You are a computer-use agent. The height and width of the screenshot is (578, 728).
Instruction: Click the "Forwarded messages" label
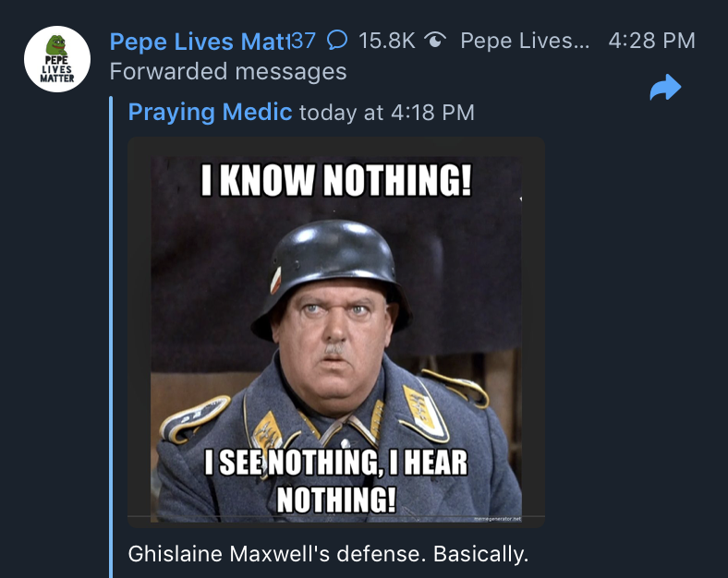[228, 71]
